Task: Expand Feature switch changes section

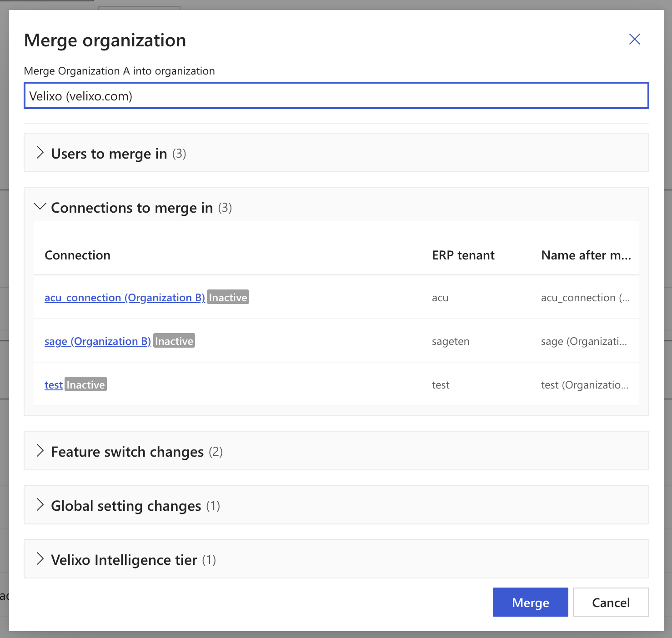Action: click(x=336, y=451)
